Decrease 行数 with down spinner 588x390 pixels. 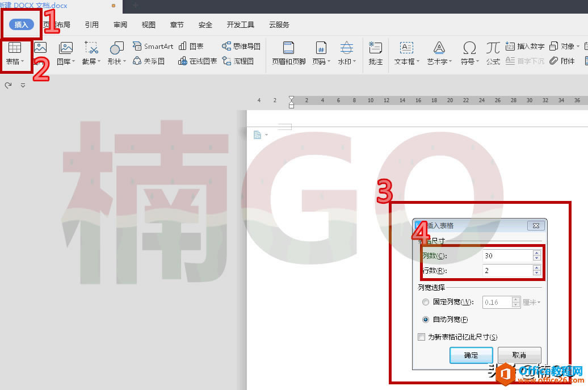536,273
